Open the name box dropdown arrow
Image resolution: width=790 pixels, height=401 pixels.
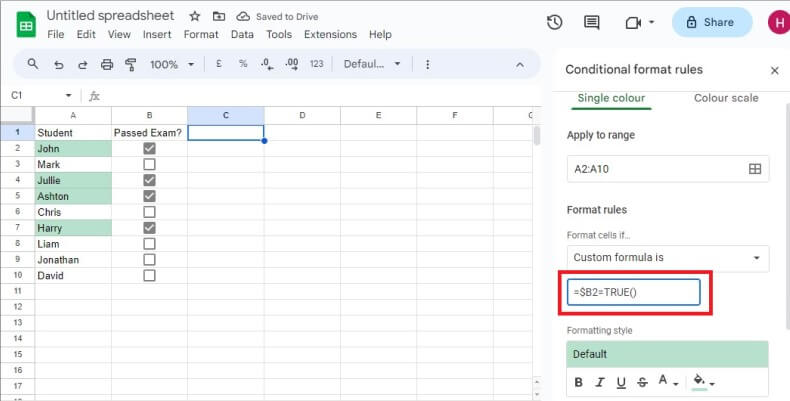click(x=69, y=95)
